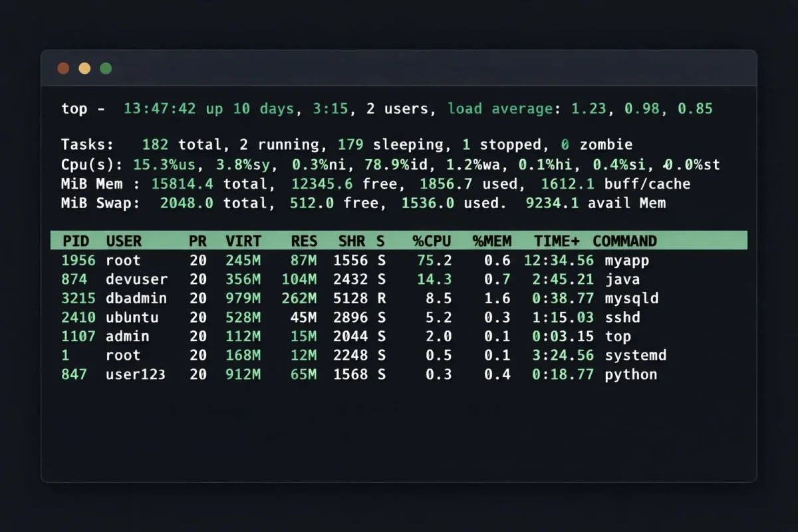This screenshot has height=532, width=798.
Task: Click PID 874 in the process list
Action: pos(74,279)
